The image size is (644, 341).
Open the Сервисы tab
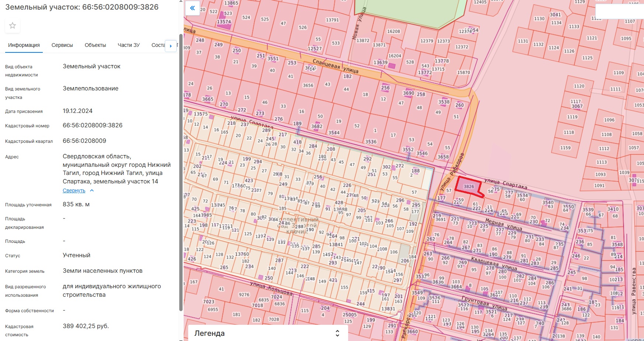click(62, 45)
